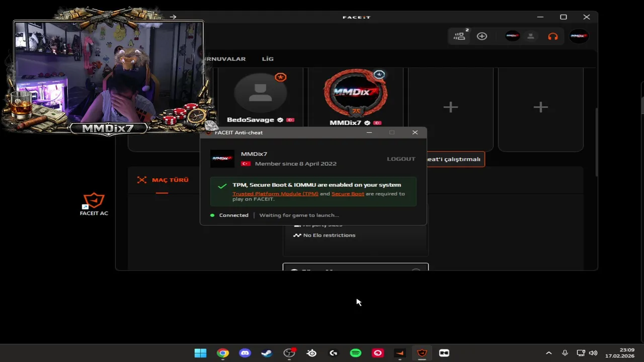The height and width of the screenshot is (362, 644).
Task: Switch to FACEIT Anti-cheat taskbar icon
Action: point(422,353)
